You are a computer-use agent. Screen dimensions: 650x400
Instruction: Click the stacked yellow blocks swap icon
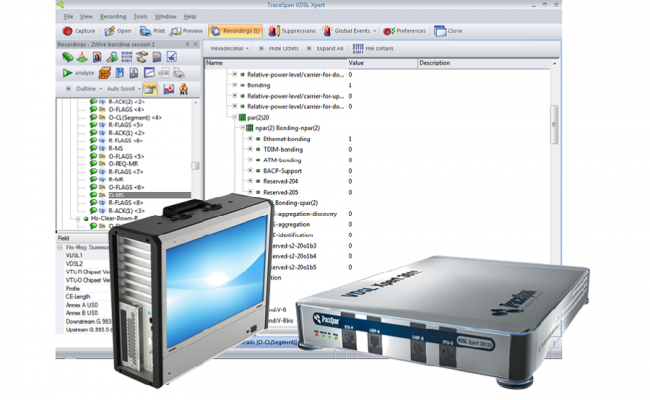[142, 57]
